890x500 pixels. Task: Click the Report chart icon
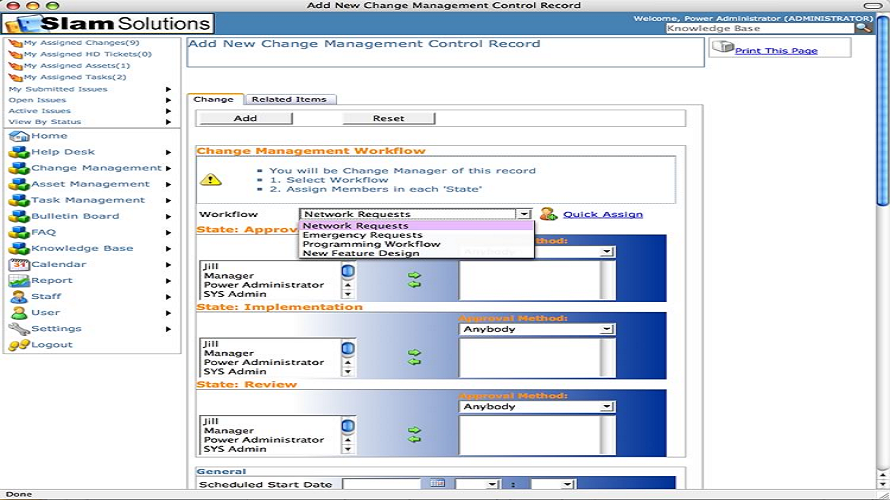point(19,280)
